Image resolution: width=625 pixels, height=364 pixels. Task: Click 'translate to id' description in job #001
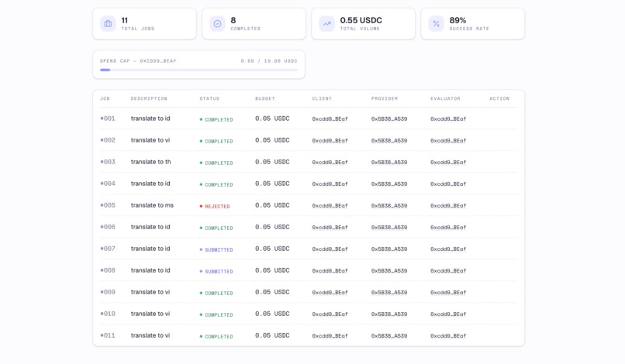pos(150,118)
